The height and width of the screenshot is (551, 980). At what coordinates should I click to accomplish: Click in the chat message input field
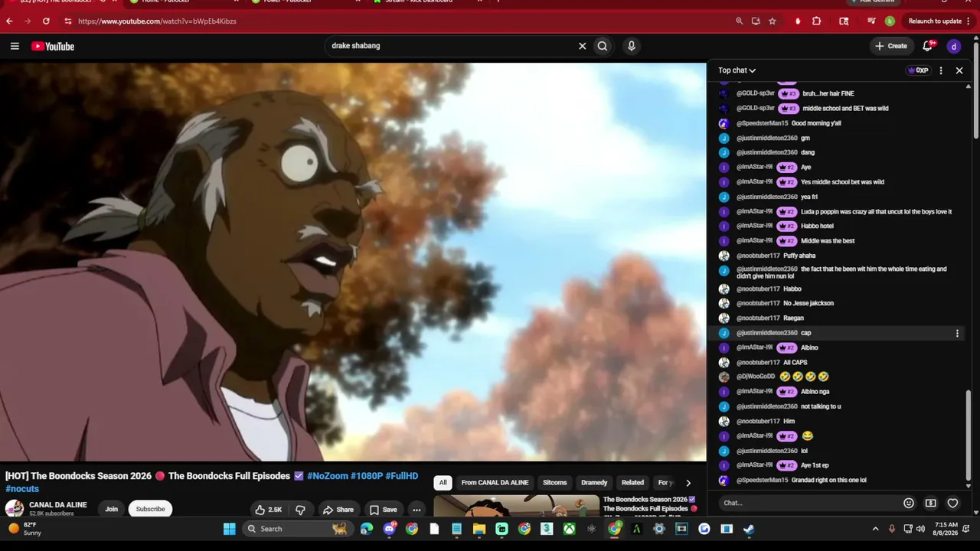point(809,503)
